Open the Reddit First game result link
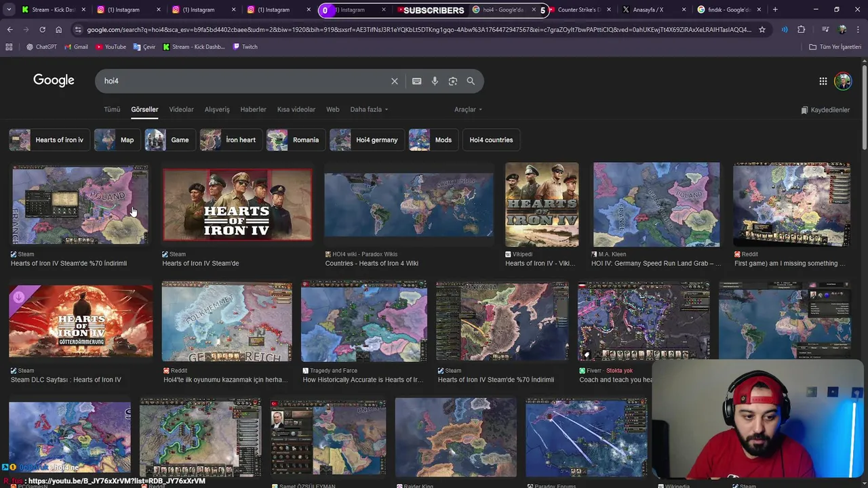Viewport: 868px width, 488px height. point(790,263)
